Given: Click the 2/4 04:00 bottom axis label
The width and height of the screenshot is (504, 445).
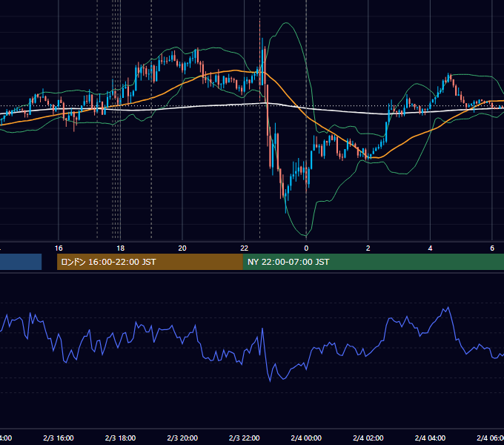Looking at the screenshot, I should [430, 438].
